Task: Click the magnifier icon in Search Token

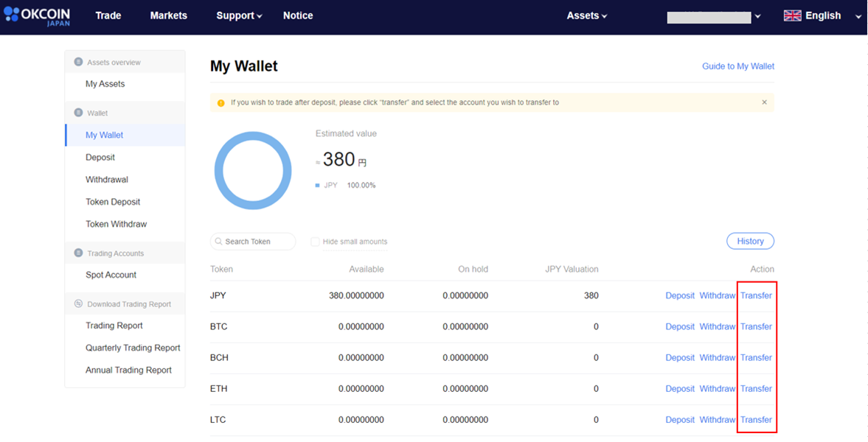Action: [219, 242]
